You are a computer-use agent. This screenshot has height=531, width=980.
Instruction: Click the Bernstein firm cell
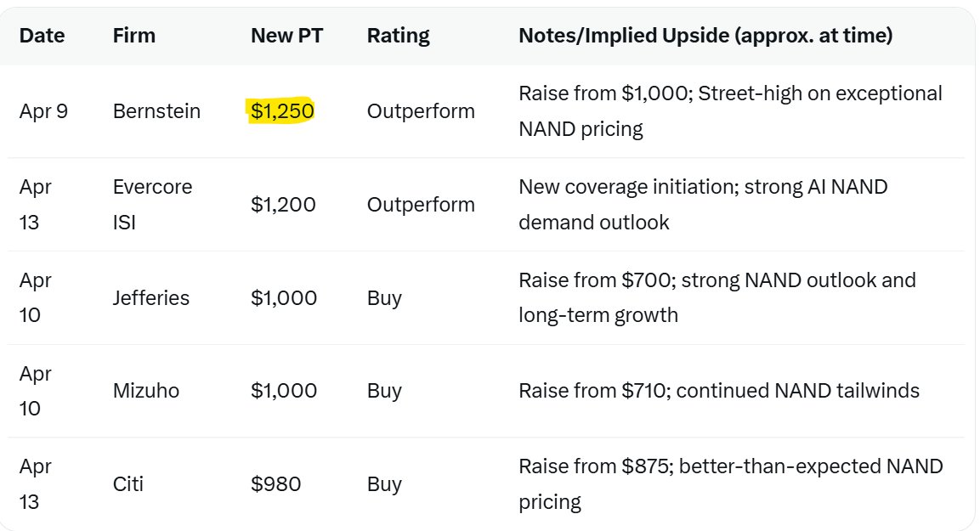(x=156, y=111)
